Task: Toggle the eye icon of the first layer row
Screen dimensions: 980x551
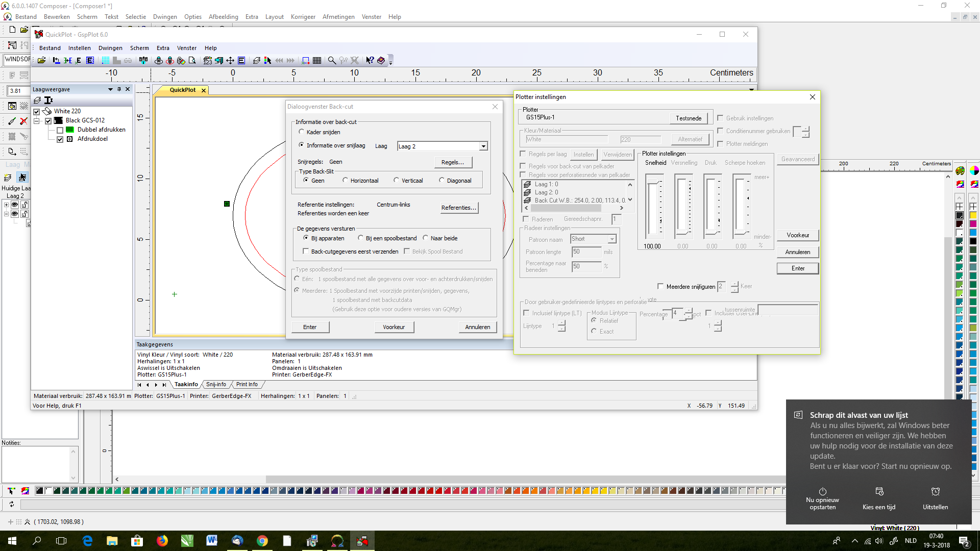Action: (x=15, y=205)
